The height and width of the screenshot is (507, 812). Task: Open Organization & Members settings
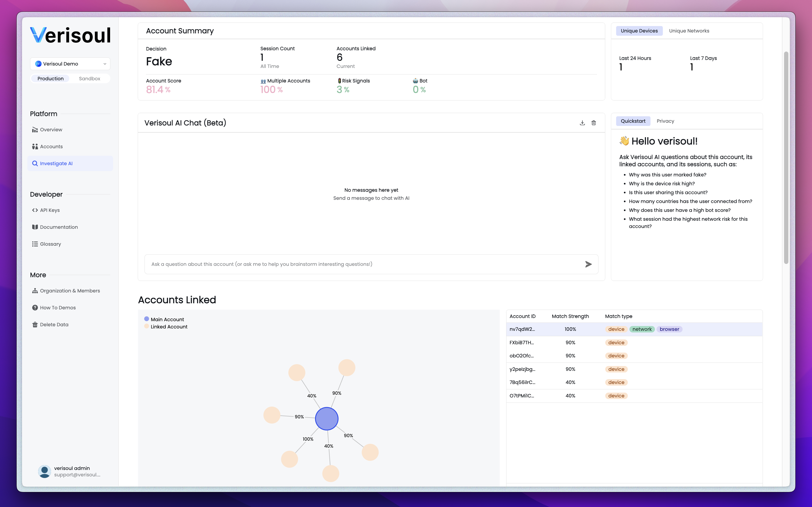[x=70, y=291]
